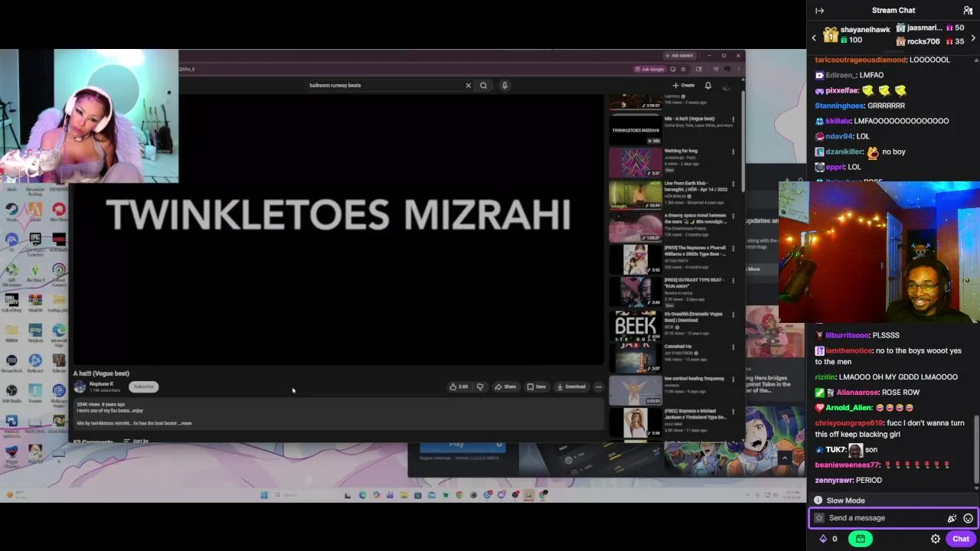This screenshot has width=980, height=551.
Task: Show next gift leaderboard entries
Action: coord(973,38)
